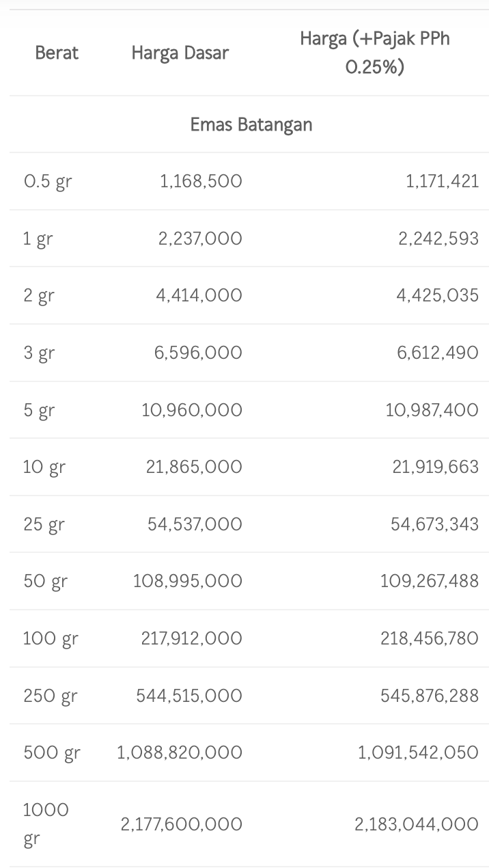Screen dimensions: 489x868
Task: Select base price 1,168,500
Action: [x=201, y=181]
